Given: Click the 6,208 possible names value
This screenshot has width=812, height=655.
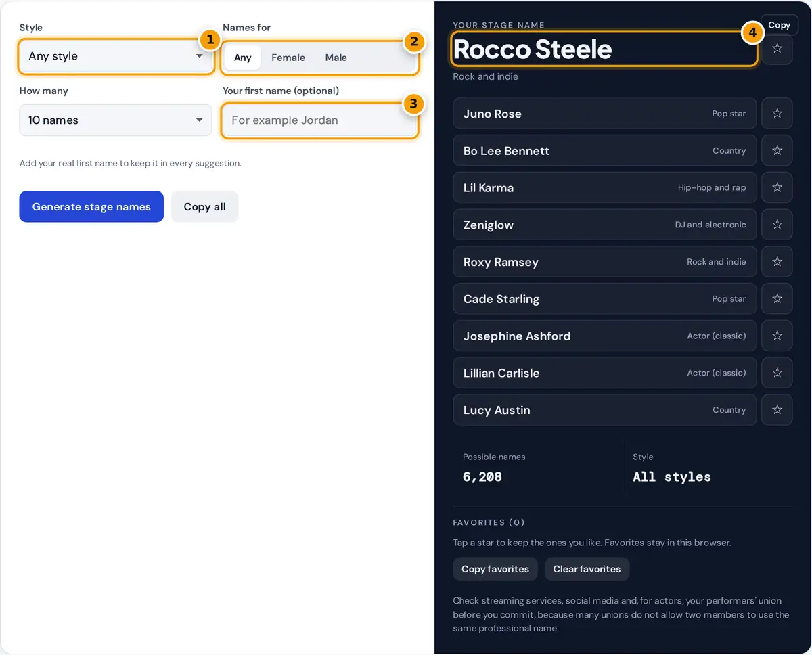Looking at the screenshot, I should tap(482, 477).
